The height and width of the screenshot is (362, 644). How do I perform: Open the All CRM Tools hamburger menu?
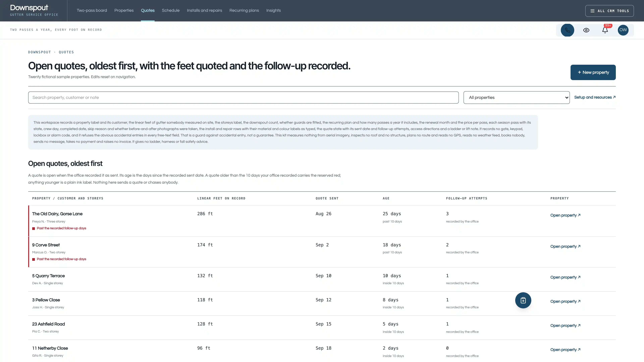609,11
